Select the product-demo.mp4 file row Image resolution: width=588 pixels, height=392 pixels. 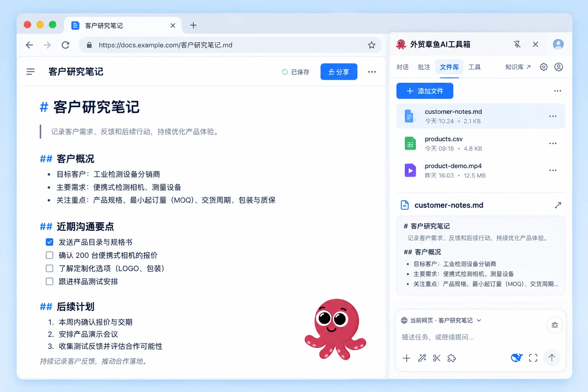coord(480,170)
